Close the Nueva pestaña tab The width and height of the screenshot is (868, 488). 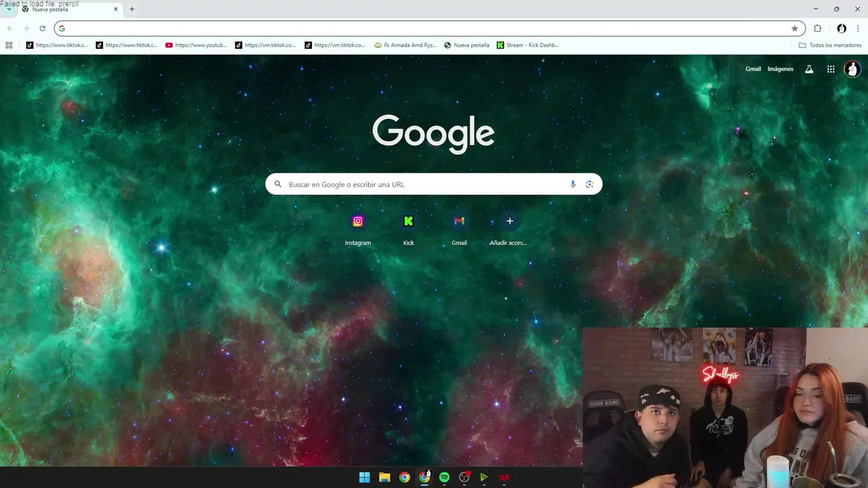click(115, 9)
